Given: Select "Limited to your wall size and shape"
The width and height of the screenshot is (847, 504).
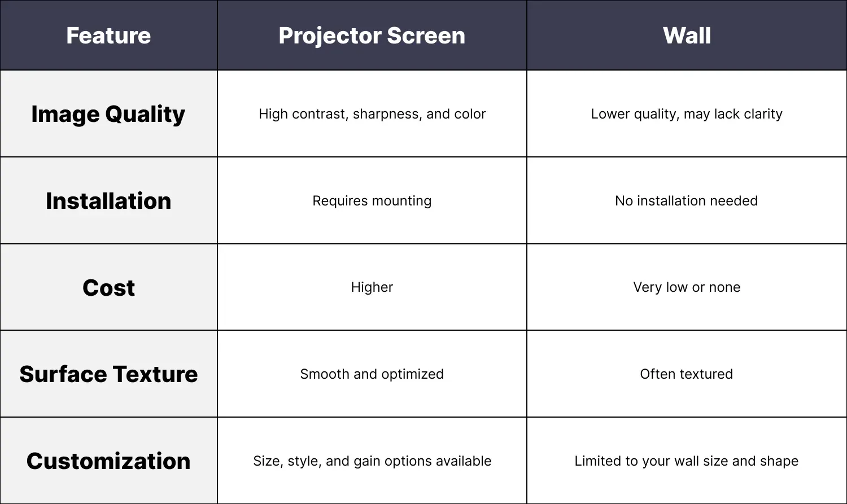Looking at the screenshot, I should 687,461.
